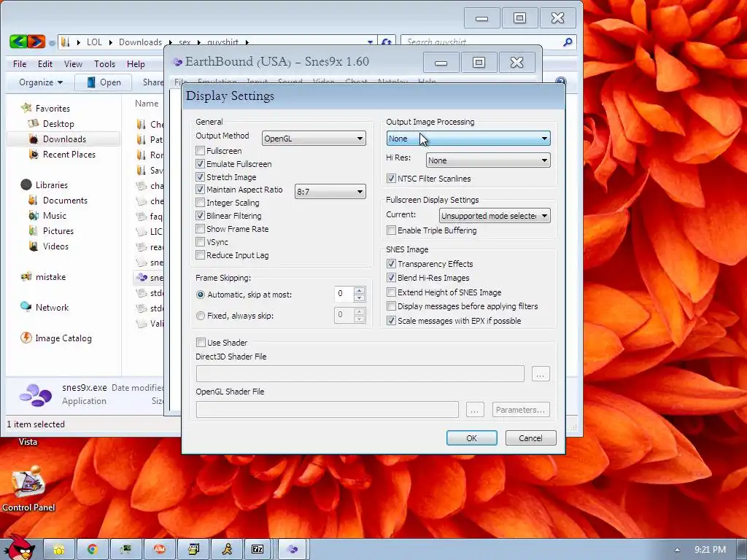Cancel the Display Settings dialog

tap(530, 438)
